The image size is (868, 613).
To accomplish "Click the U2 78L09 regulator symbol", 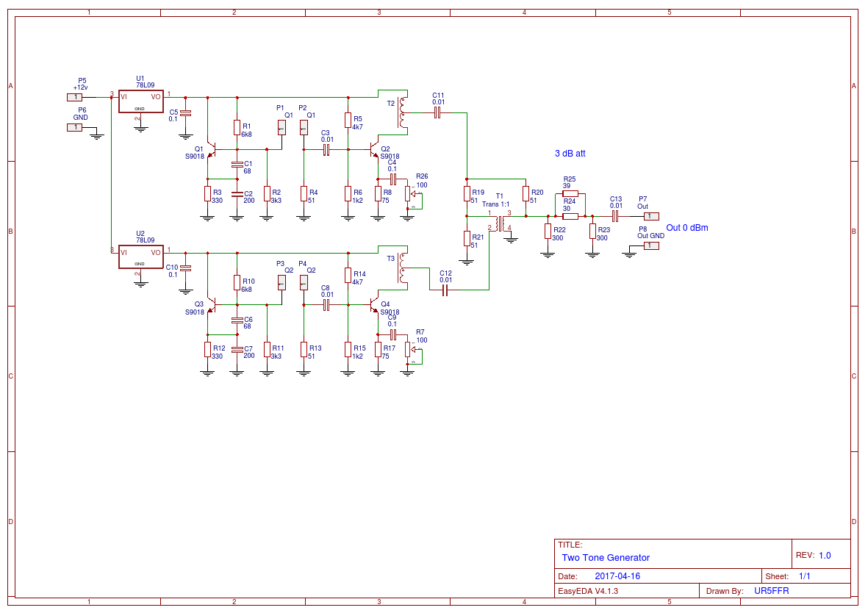I will (140, 257).
